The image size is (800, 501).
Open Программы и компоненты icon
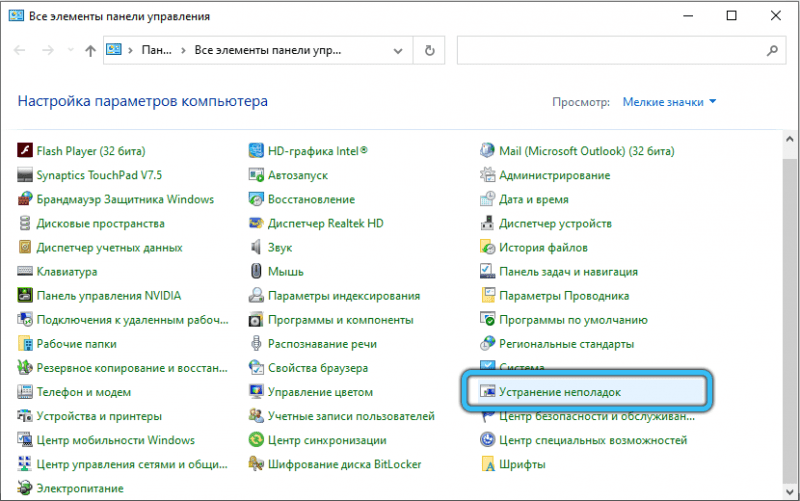click(256, 320)
